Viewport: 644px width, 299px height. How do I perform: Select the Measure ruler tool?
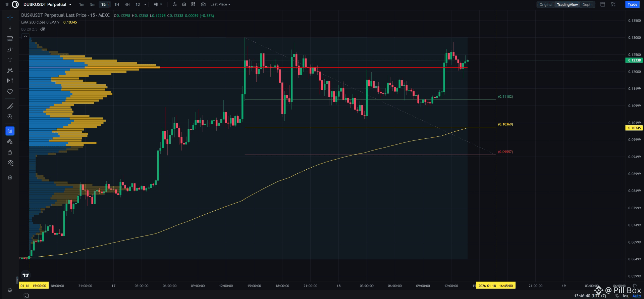[x=10, y=106]
